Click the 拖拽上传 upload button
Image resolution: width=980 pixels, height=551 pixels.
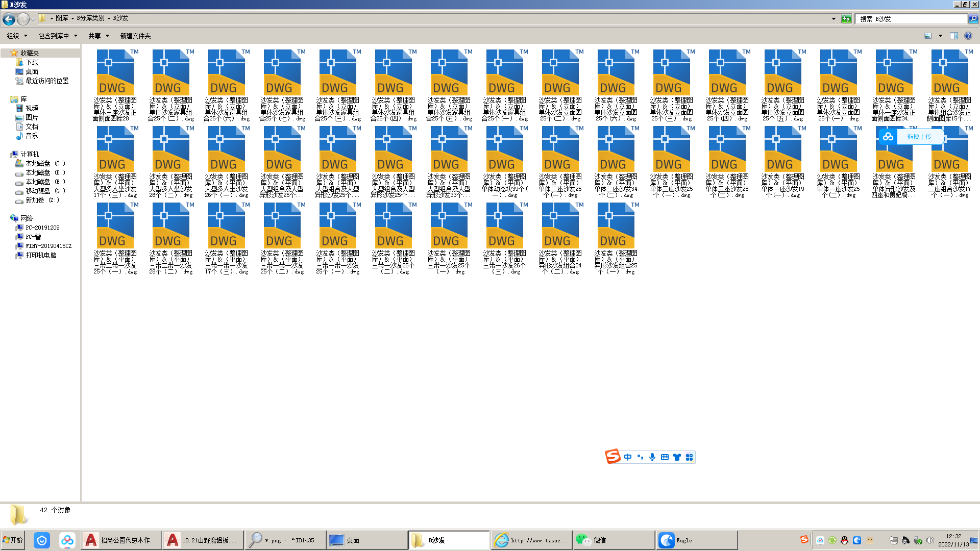tap(919, 137)
